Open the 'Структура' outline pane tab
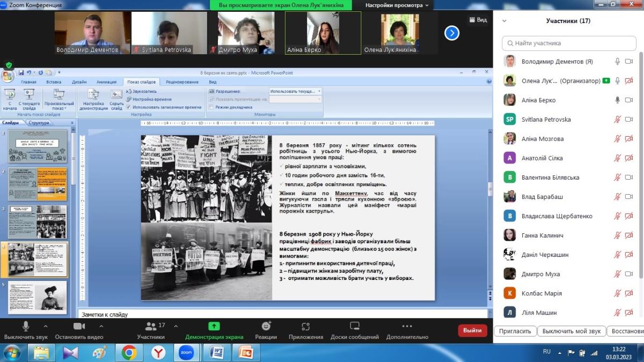The height and width of the screenshot is (362, 644). pos(39,123)
